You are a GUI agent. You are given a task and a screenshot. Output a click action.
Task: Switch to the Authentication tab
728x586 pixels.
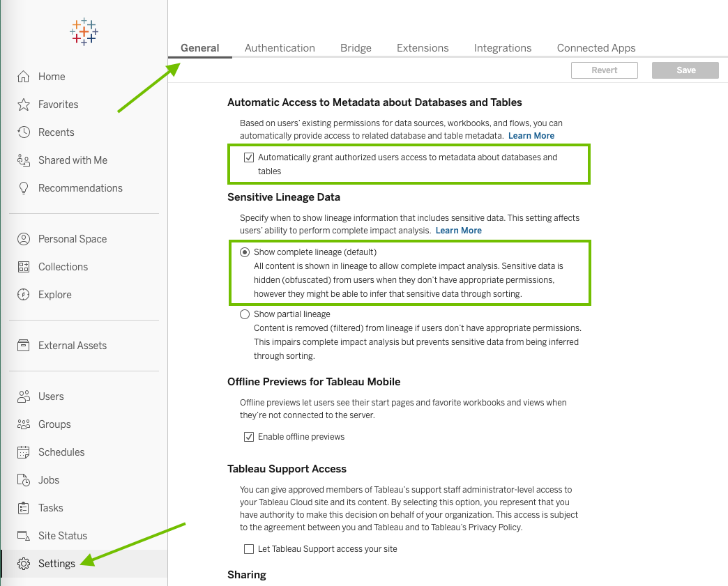coord(280,48)
